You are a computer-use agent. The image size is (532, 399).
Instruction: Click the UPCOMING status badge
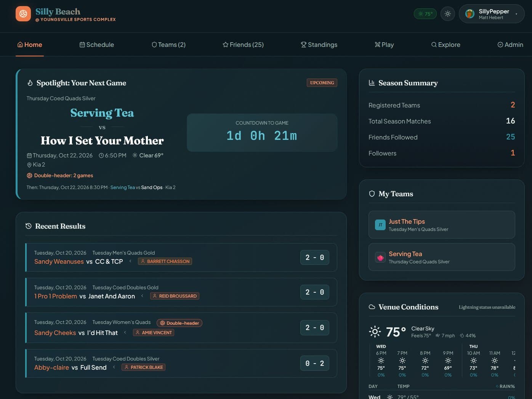(x=322, y=83)
